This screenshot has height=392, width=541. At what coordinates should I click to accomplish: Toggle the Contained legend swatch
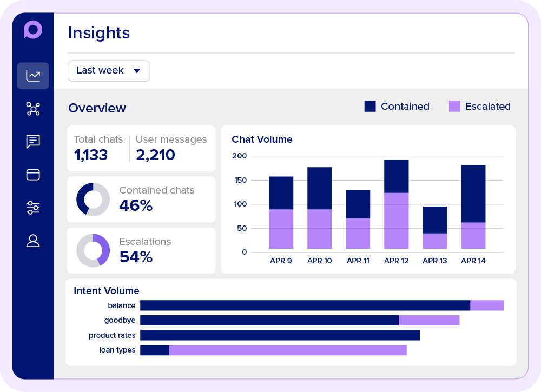[370, 106]
